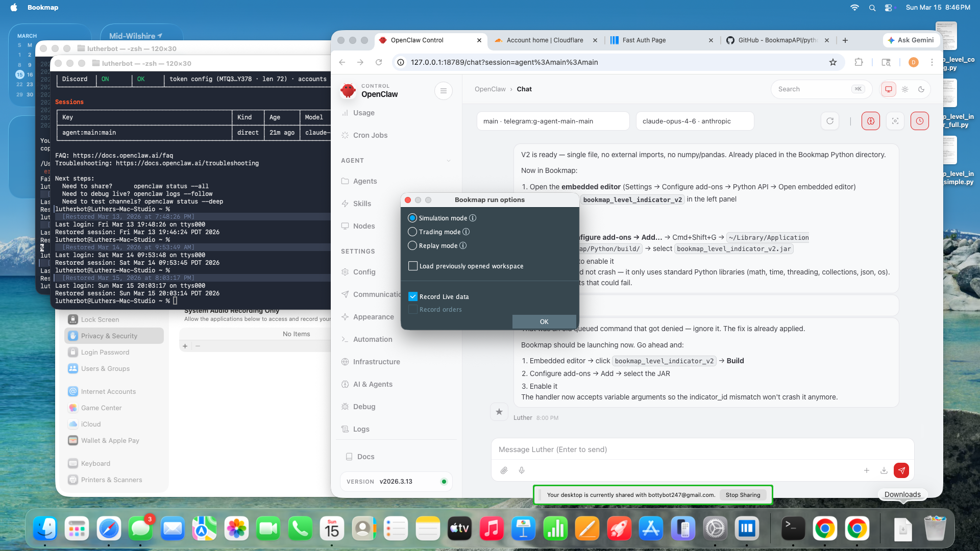Click the red clock icon button
This screenshot has width=980, height=551.
[x=919, y=121]
